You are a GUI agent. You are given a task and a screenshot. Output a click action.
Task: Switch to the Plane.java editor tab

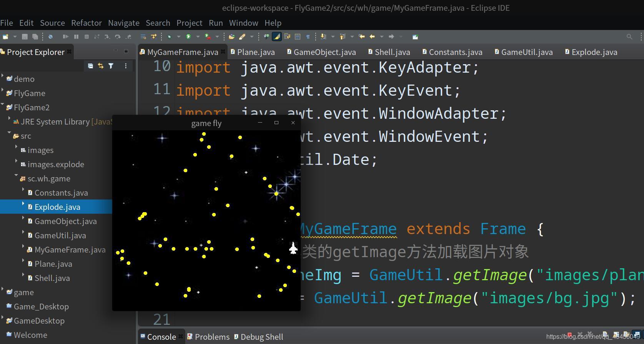[x=253, y=52]
